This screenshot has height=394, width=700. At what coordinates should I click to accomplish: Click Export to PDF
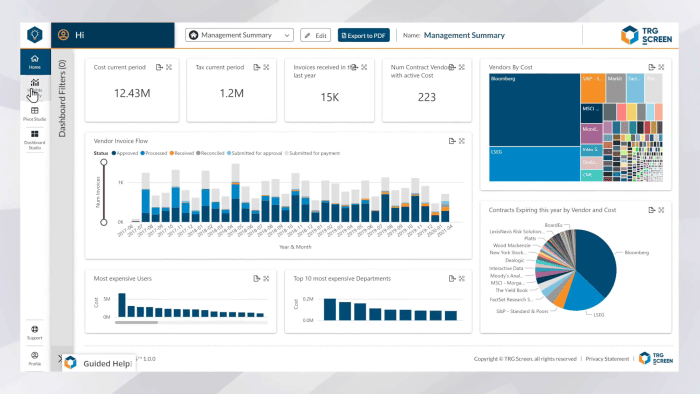363,35
